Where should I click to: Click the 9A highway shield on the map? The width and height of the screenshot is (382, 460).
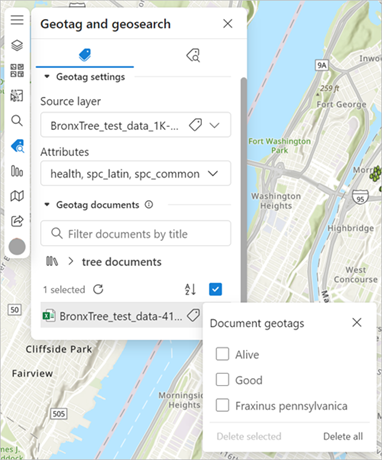tap(322, 65)
